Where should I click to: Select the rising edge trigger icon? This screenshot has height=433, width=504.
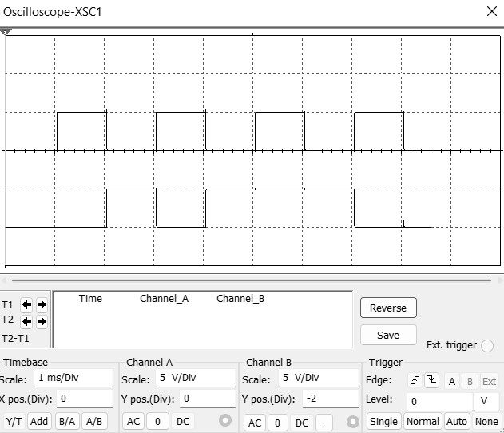pyautogui.click(x=414, y=381)
